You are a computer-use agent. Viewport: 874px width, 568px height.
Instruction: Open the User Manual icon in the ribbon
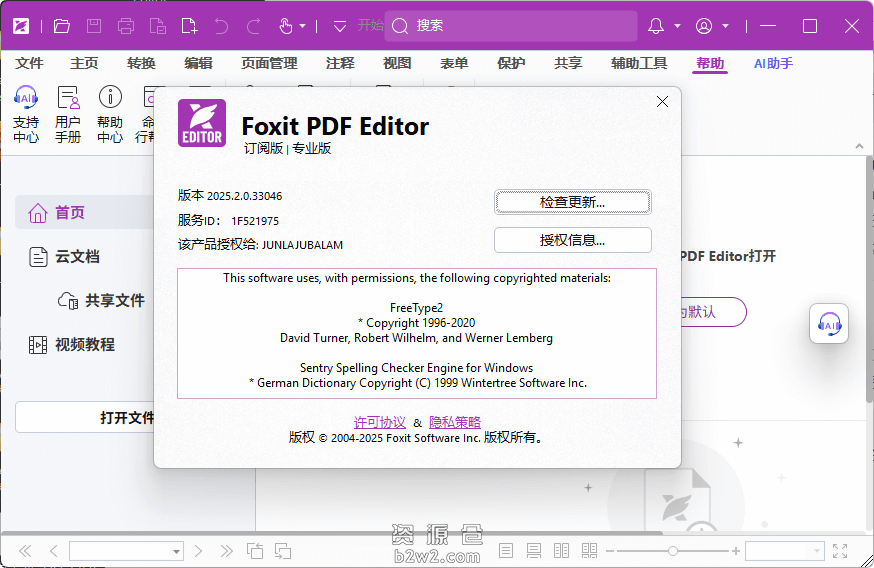(68, 98)
